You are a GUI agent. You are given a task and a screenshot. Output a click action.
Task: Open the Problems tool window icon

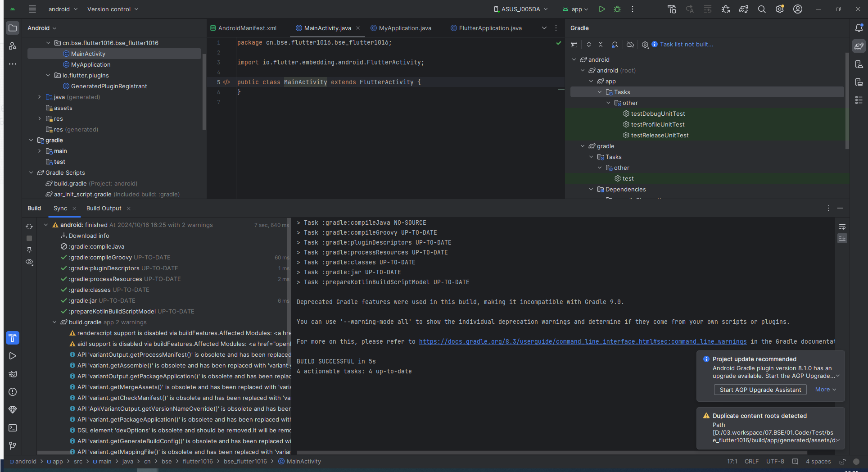pyautogui.click(x=13, y=392)
